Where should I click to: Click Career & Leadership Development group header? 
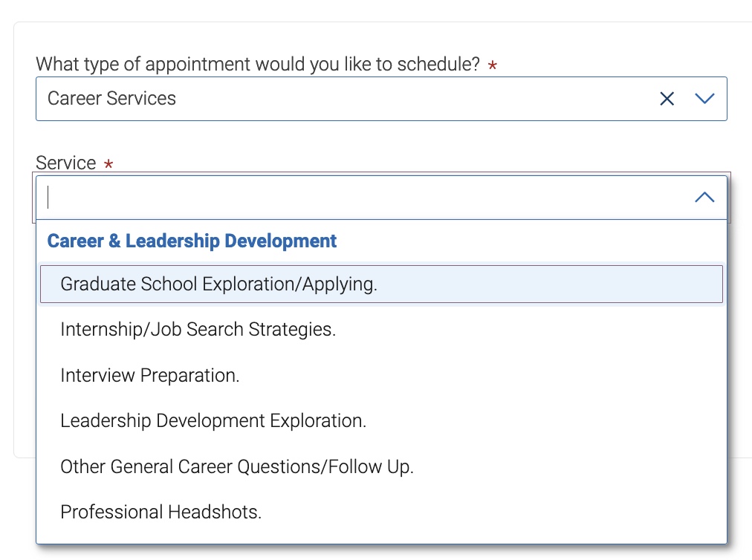[x=192, y=241]
